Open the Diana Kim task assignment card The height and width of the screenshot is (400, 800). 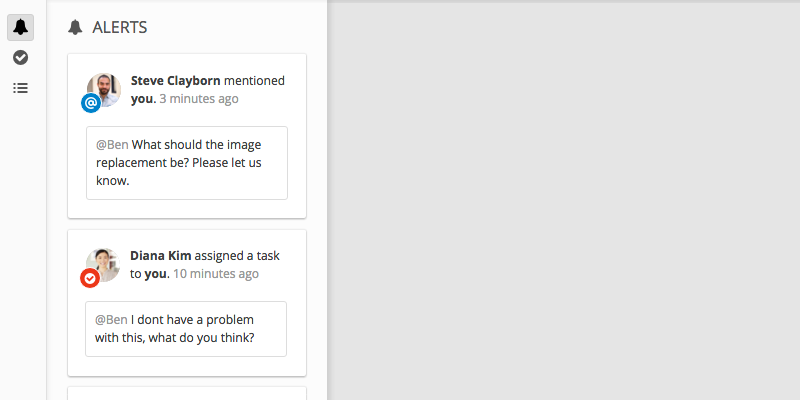(x=187, y=303)
